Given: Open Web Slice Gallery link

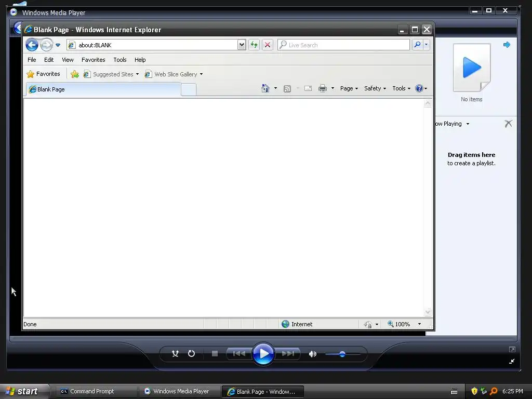Looking at the screenshot, I should click(174, 74).
